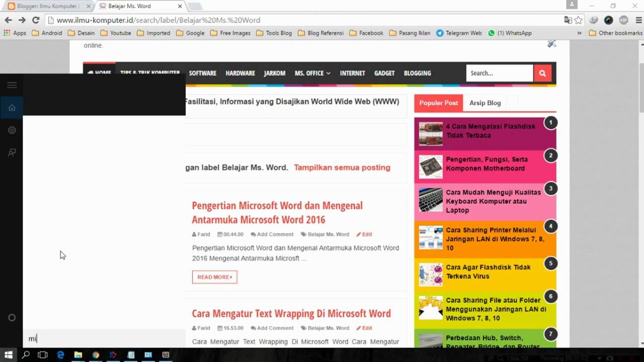This screenshot has height=362, width=644.
Task: Launch Microsoft Edge from the taskbar
Action: 60,355
